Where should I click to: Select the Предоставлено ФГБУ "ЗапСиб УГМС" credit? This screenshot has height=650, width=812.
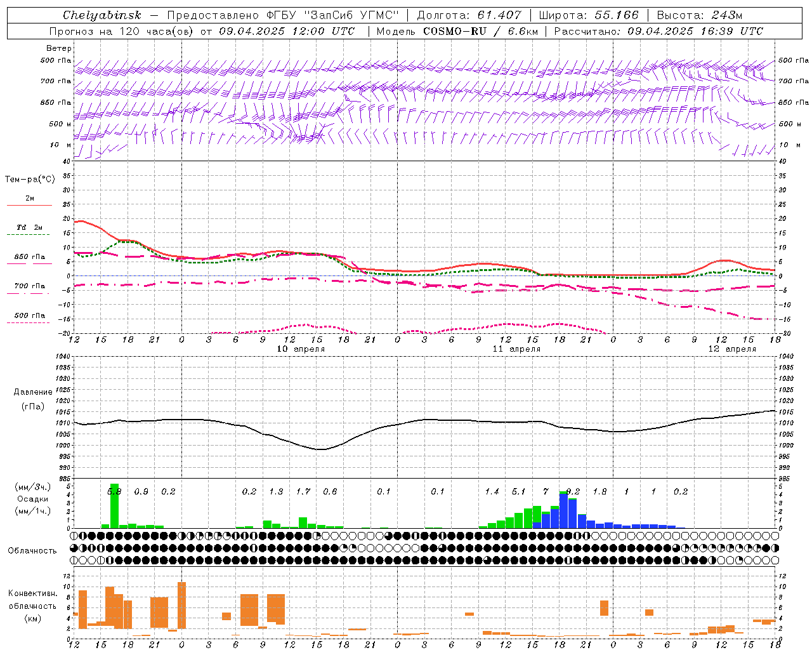coord(282,15)
